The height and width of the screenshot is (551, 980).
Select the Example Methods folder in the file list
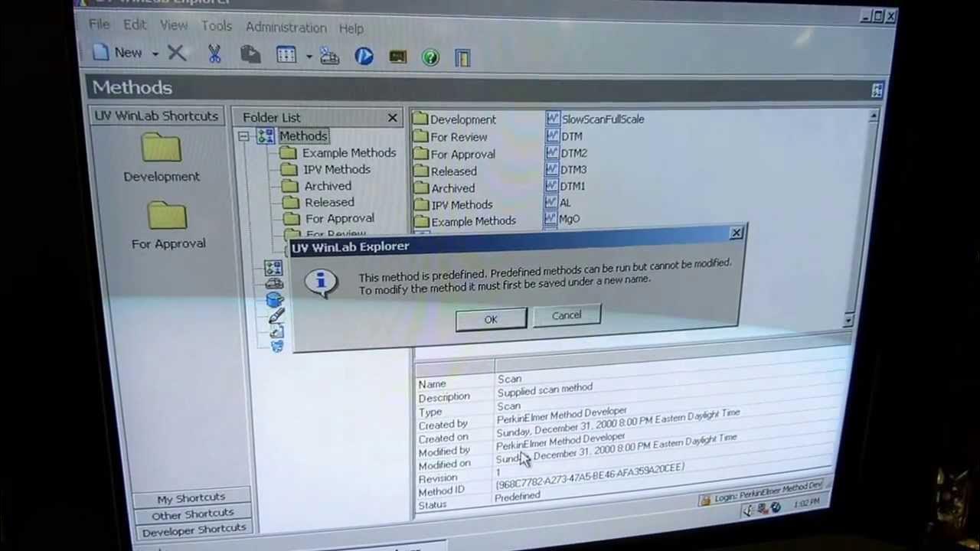[x=473, y=221]
